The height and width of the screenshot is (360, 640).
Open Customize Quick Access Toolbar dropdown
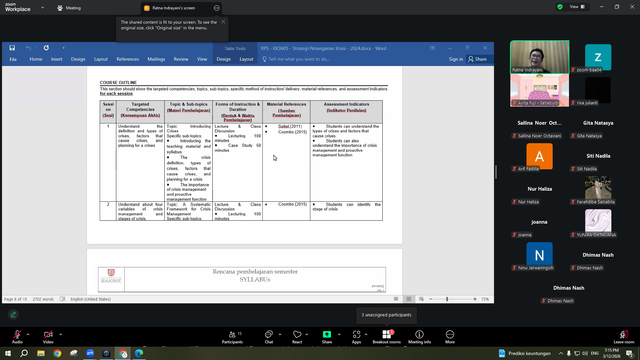coord(63,48)
